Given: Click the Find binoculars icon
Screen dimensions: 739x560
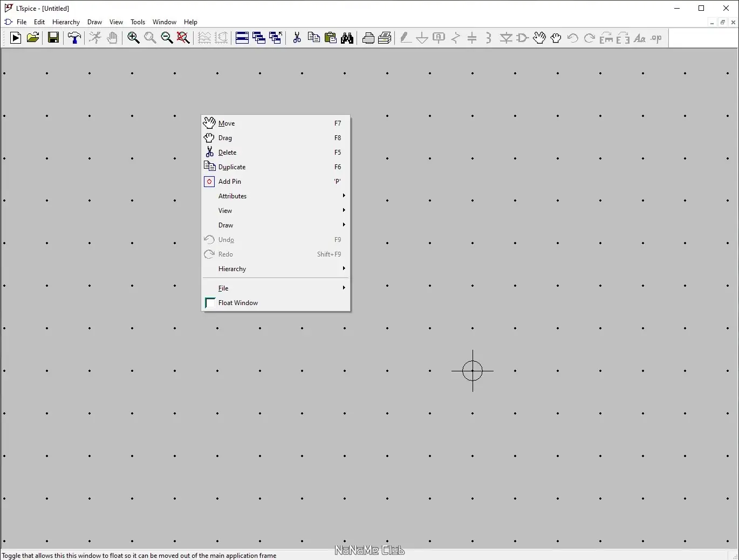Looking at the screenshot, I should click(x=347, y=38).
